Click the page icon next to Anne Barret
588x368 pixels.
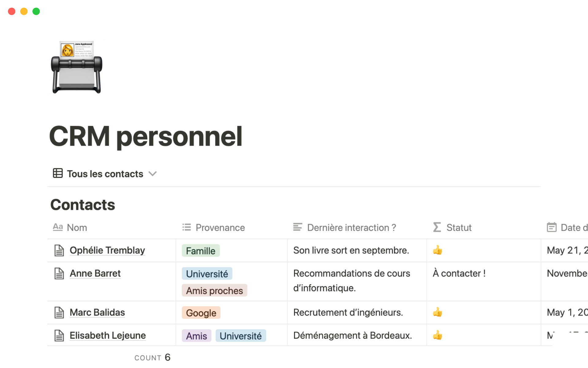(59, 274)
